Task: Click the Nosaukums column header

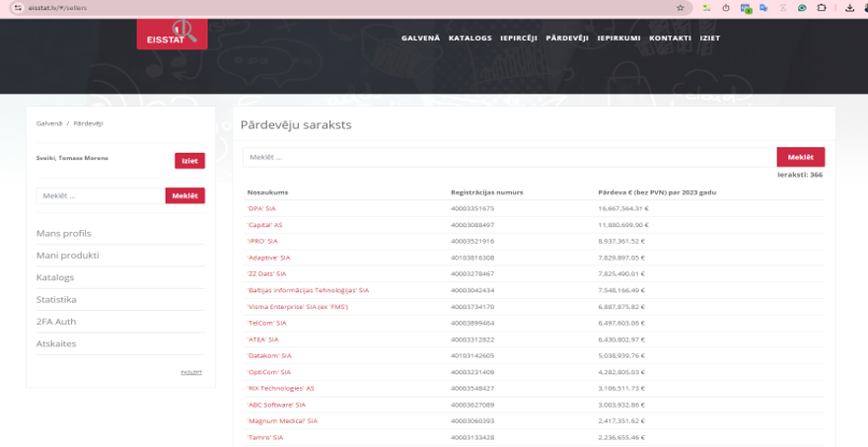Action: pos(268,192)
